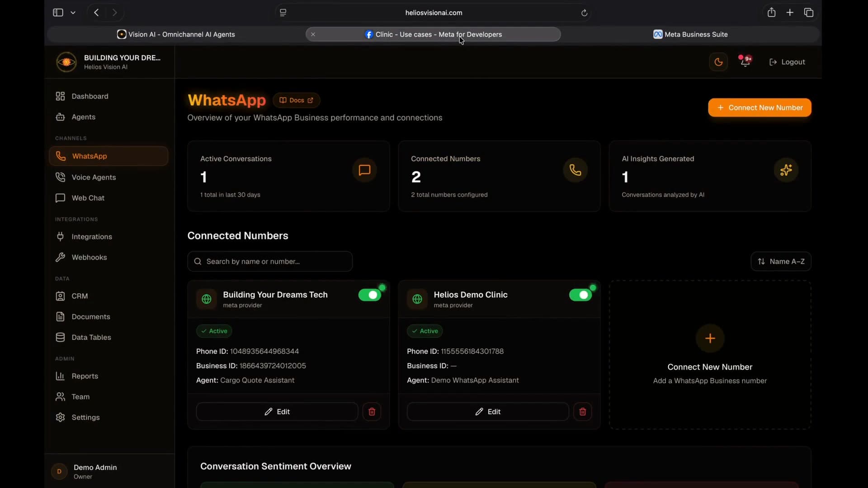Click Agent: Cargo Quote Assistant text
Image resolution: width=868 pixels, height=488 pixels.
[x=245, y=380]
